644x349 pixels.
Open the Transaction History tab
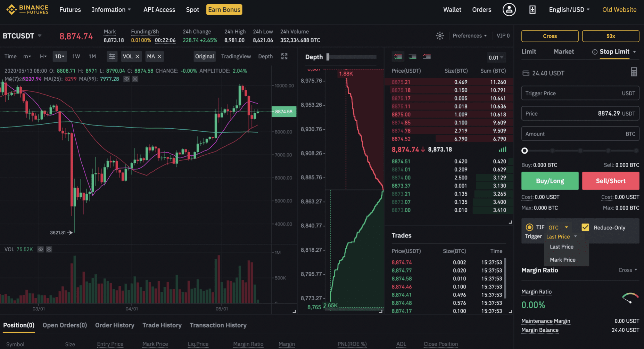click(218, 325)
